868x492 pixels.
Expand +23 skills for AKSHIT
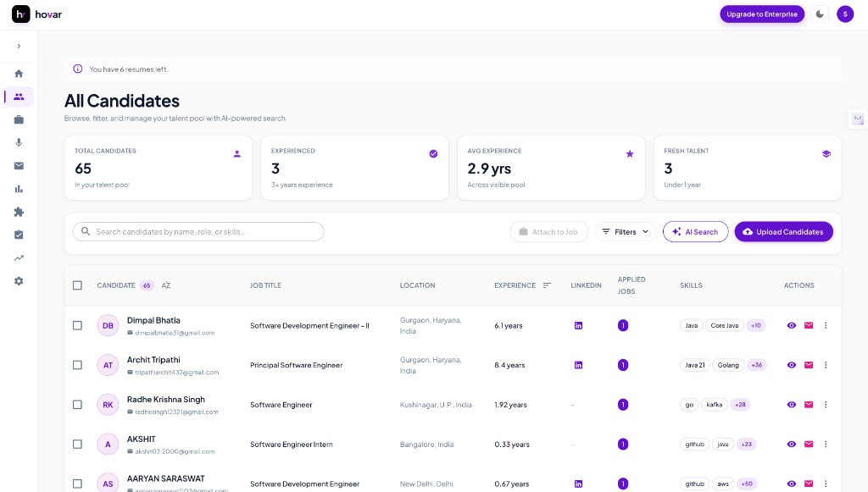pos(746,444)
